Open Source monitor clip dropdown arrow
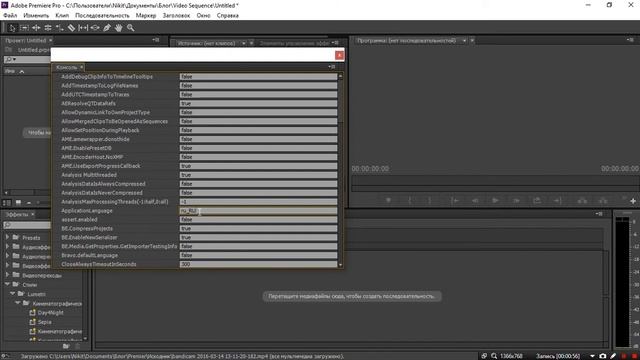640x360 pixels. tap(244, 43)
